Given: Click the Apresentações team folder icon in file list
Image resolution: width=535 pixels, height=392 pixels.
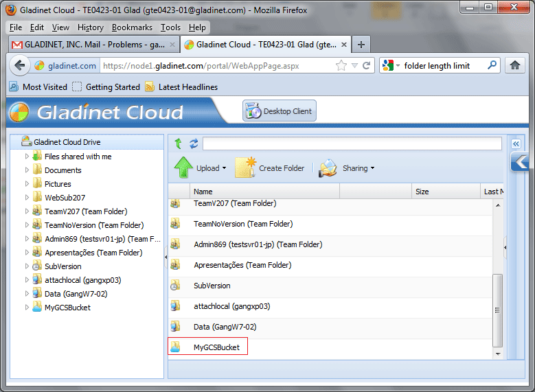Looking at the screenshot, I should 175,265.
